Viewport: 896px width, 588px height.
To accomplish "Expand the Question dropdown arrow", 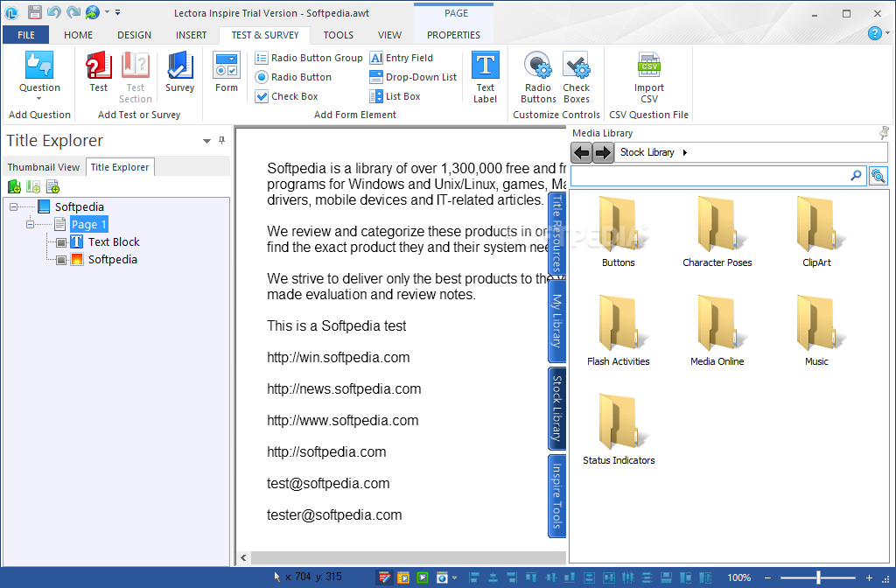I will point(39,98).
